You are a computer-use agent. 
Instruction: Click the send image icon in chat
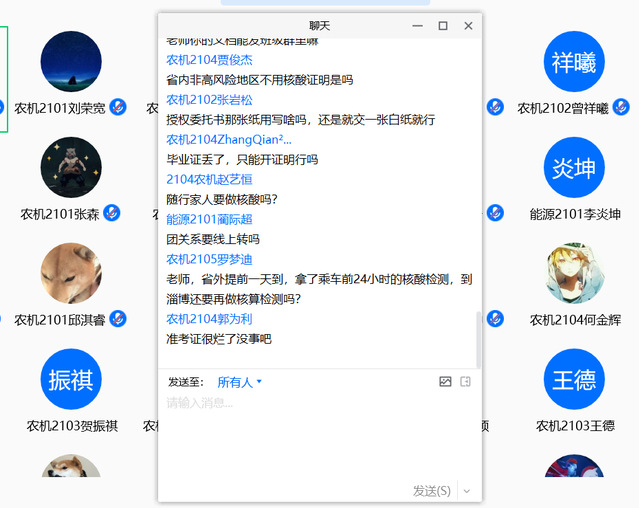pos(445,382)
